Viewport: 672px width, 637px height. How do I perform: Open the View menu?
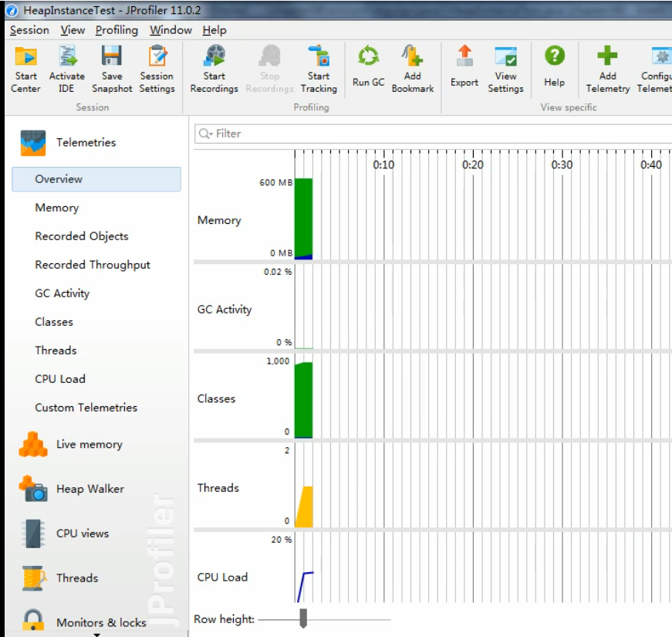click(x=73, y=30)
